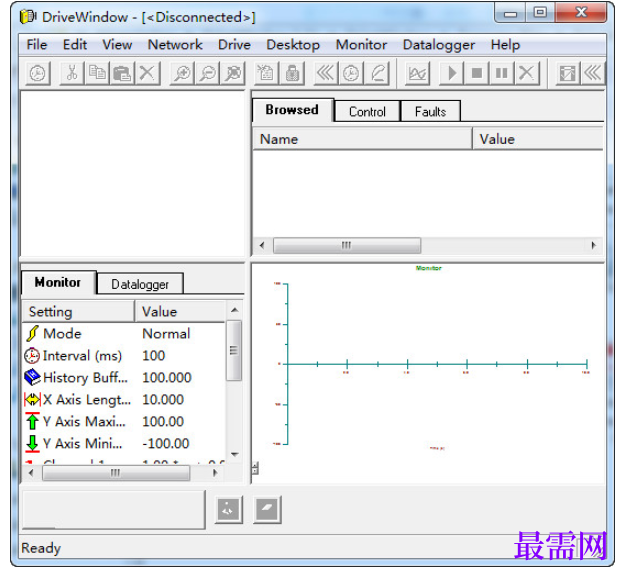This screenshot has height=577, width=626.
Task: Start monitoring with the Play button
Action: coord(452,73)
